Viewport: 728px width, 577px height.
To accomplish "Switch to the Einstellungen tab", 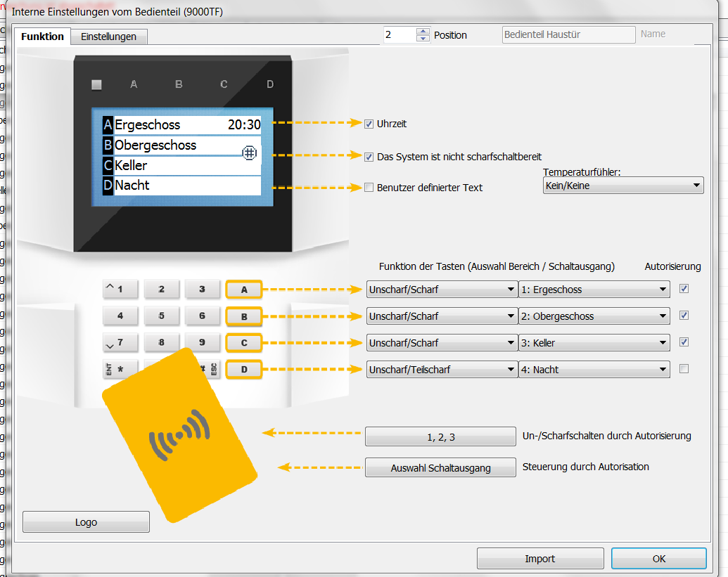I will 108,37.
